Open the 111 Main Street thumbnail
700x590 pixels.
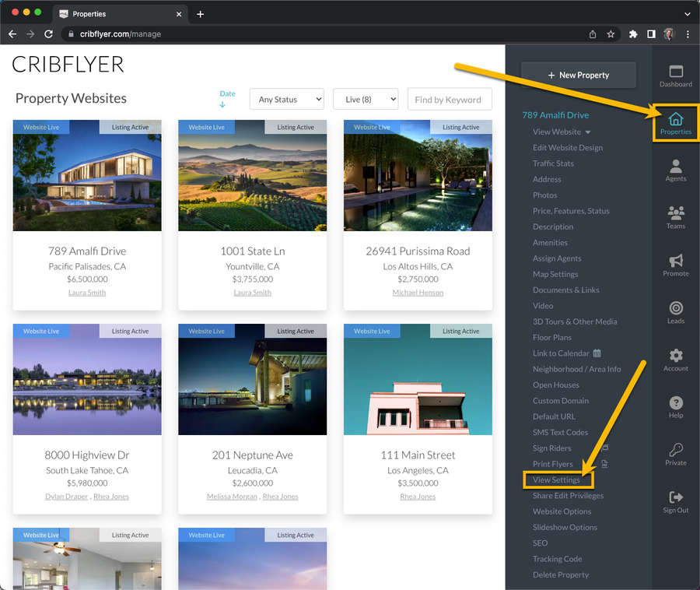[x=418, y=380]
